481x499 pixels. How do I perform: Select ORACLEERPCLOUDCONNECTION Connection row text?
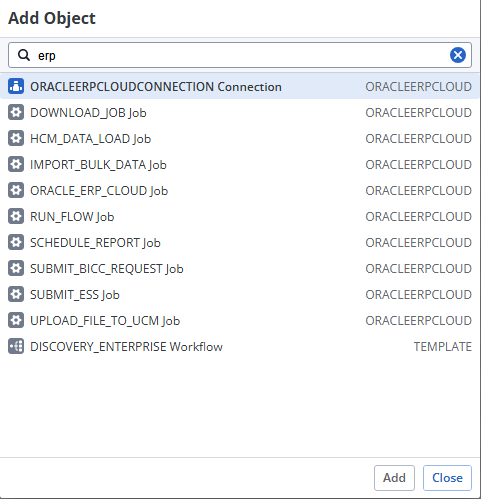[x=156, y=87]
